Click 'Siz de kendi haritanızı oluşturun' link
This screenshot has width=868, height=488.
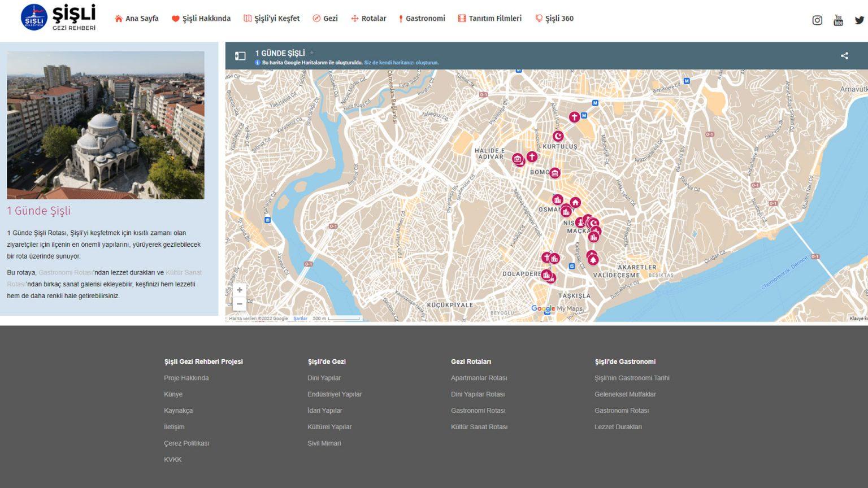pos(401,63)
